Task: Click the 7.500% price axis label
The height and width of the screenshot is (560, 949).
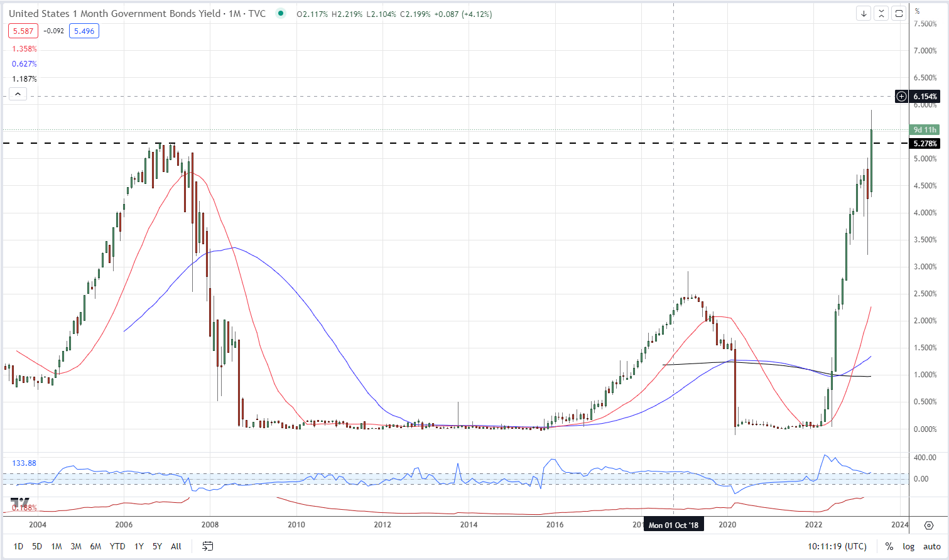Action: tap(926, 24)
